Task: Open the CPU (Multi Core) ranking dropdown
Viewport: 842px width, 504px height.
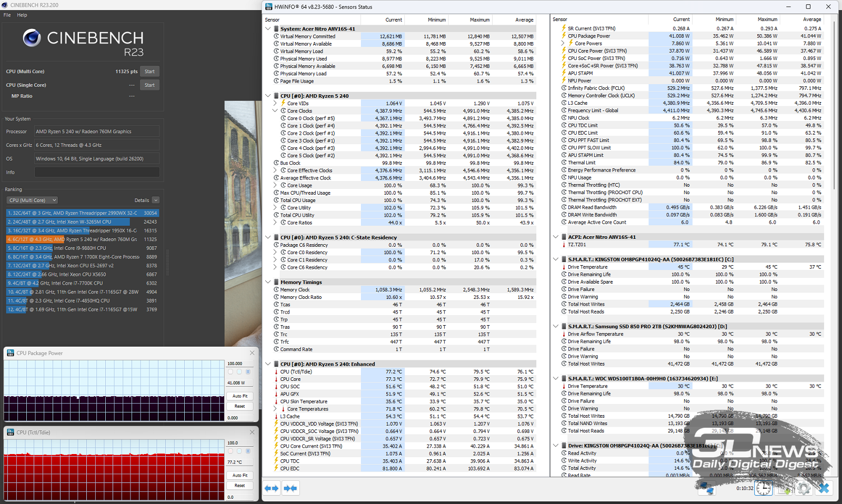Action: 32,200
